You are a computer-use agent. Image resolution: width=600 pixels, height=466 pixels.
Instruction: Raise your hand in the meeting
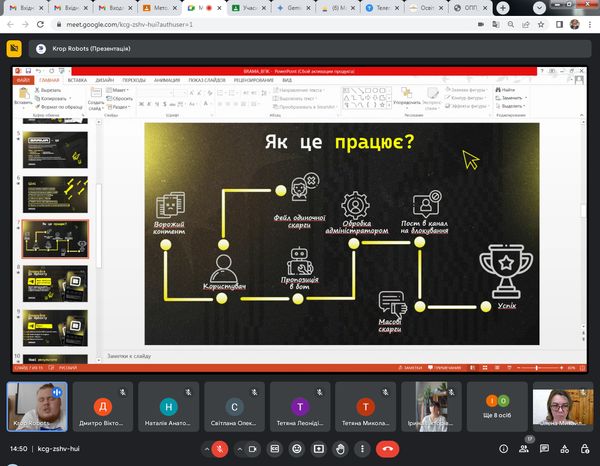point(340,449)
